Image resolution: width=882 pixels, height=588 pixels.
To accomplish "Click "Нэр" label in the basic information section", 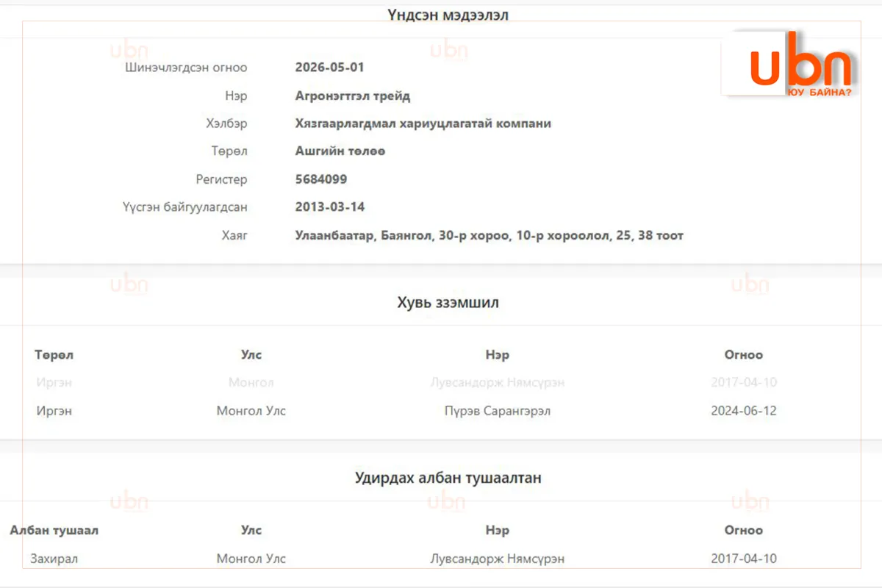I will (x=237, y=96).
